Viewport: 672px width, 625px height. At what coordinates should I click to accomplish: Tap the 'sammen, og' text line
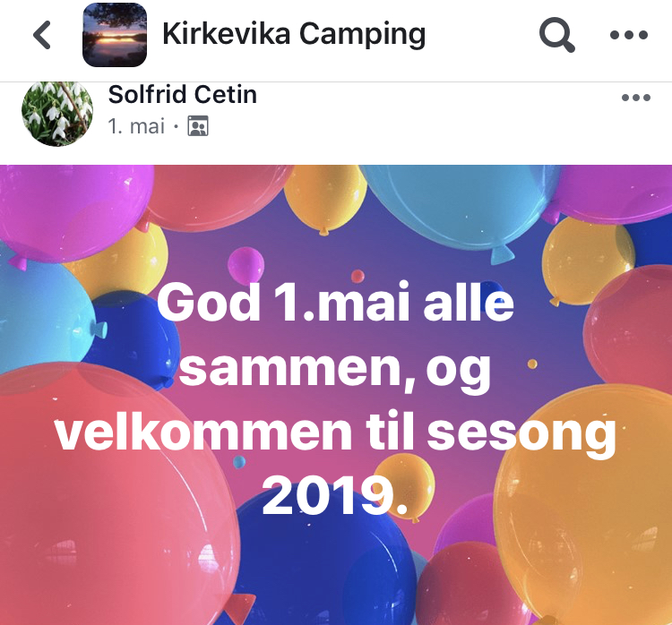(335, 369)
